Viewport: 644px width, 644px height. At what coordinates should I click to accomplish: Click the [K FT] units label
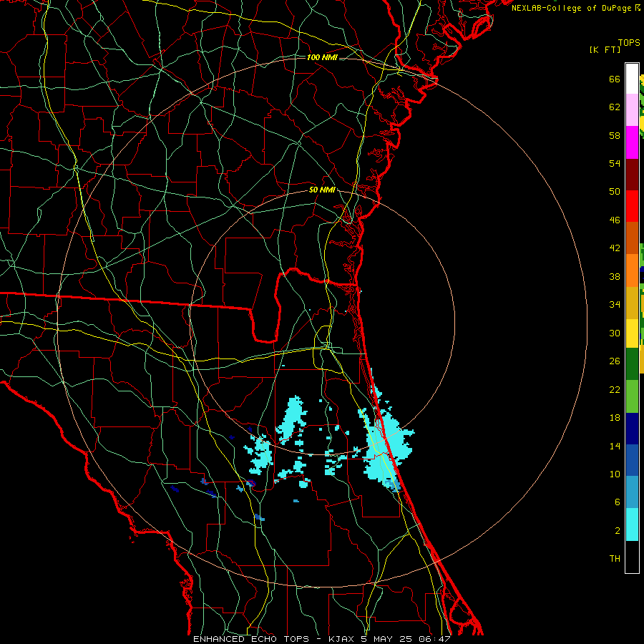[605, 50]
